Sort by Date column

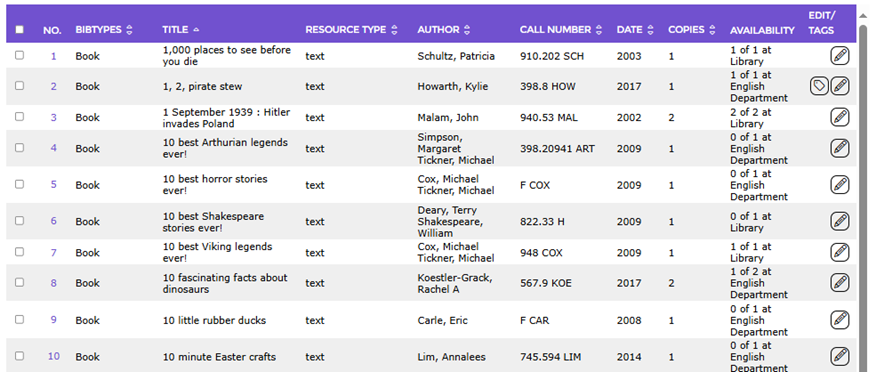[635, 30]
